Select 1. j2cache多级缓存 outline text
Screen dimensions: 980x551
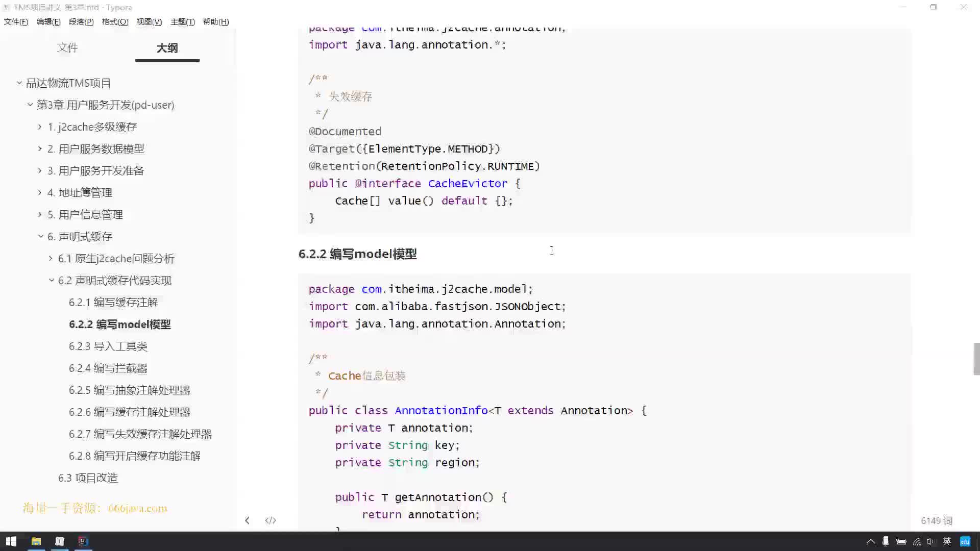(92, 127)
